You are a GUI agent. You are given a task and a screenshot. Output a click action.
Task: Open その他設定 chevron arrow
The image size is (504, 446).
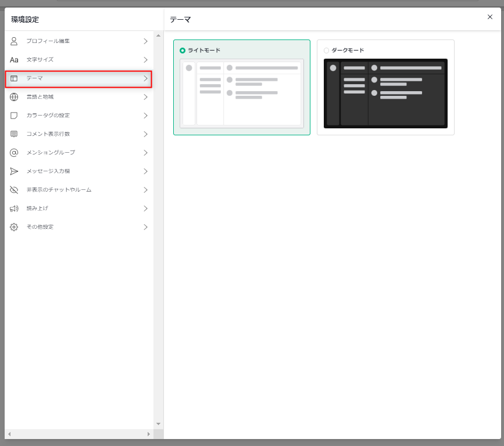point(145,227)
